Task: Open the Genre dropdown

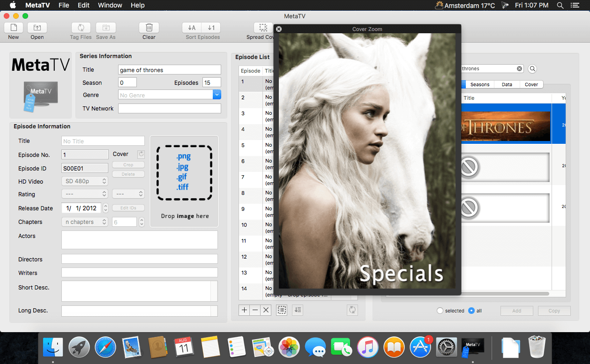Action: [x=217, y=95]
